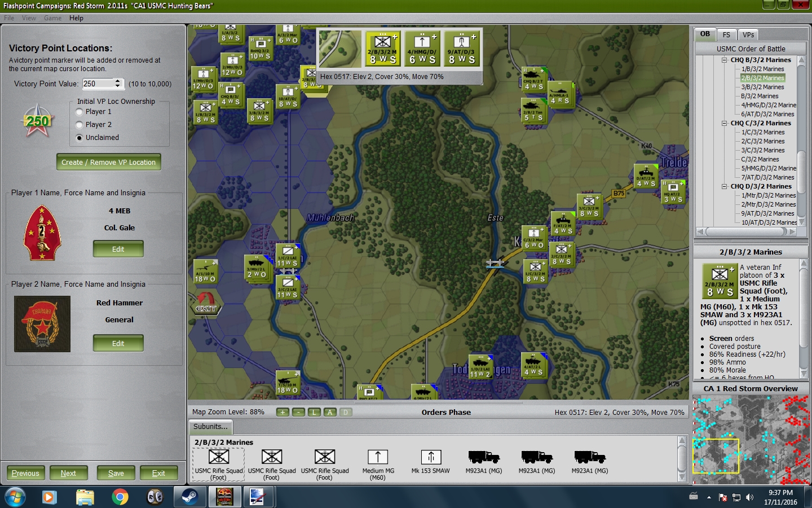The image size is (812, 508).
Task: Collapse the CHQ D/3/2 Marines tree node
Action: [725, 186]
